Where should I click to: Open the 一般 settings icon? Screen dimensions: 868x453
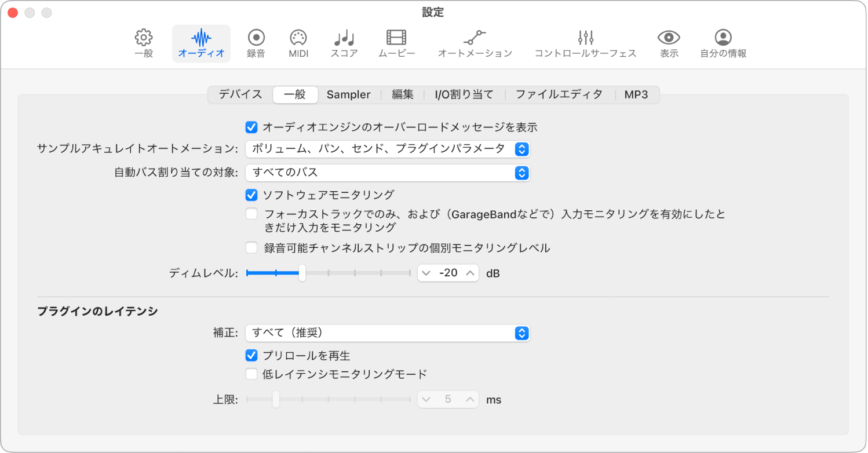coord(143,43)
